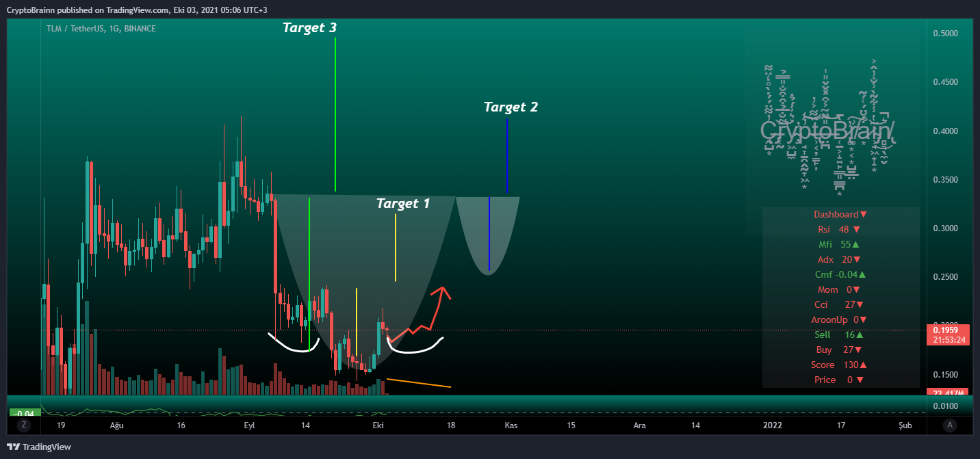Image resolution: width=980 pixels, height=459 pixels.
Task: Click the Eyl date on time axis
Action: click(x=249, y=425)
